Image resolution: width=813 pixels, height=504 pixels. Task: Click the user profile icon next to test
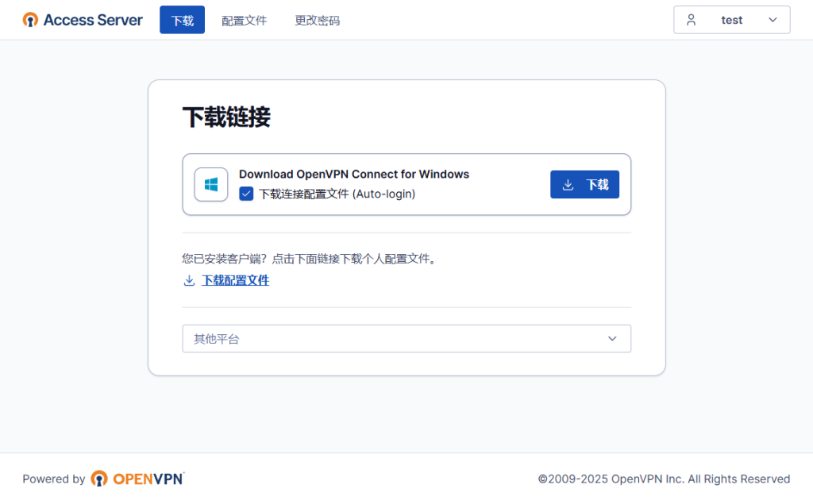click(691, 20)
